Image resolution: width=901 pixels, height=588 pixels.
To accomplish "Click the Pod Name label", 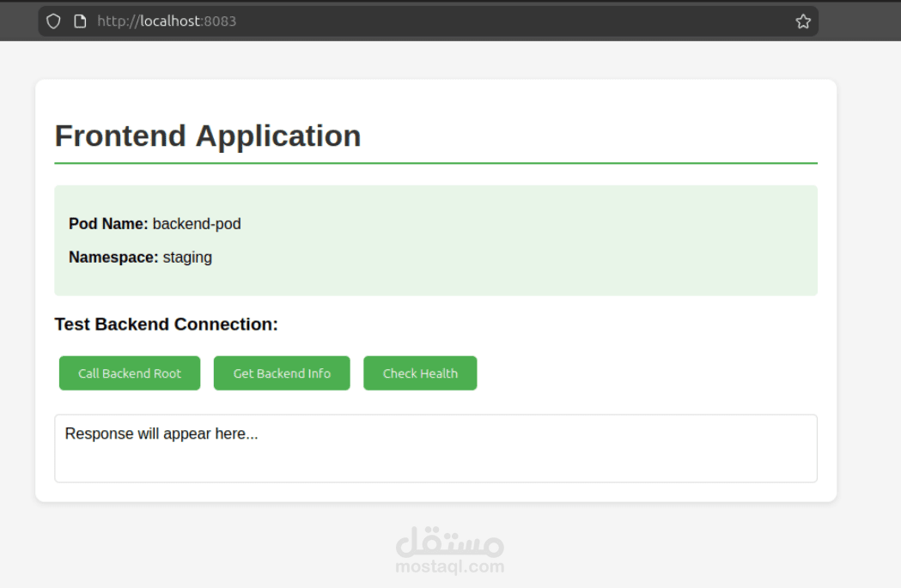I will tap(108, 224).
